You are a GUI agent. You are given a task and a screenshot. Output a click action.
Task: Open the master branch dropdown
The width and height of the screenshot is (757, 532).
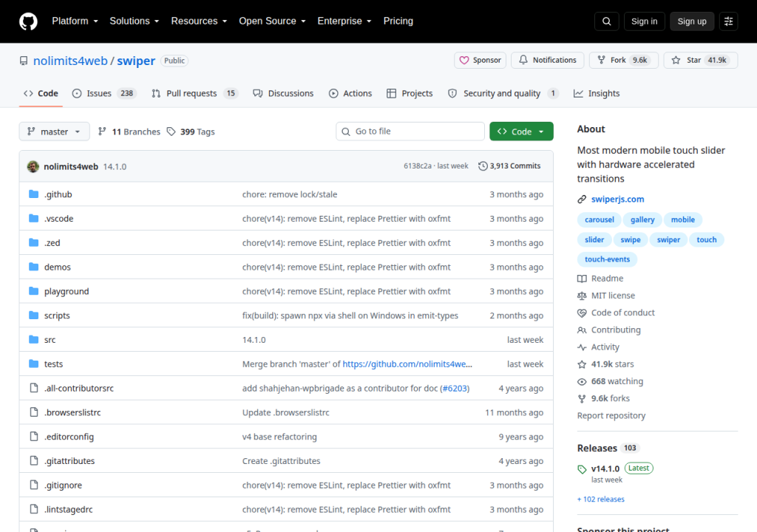click(x=54, y=132)
